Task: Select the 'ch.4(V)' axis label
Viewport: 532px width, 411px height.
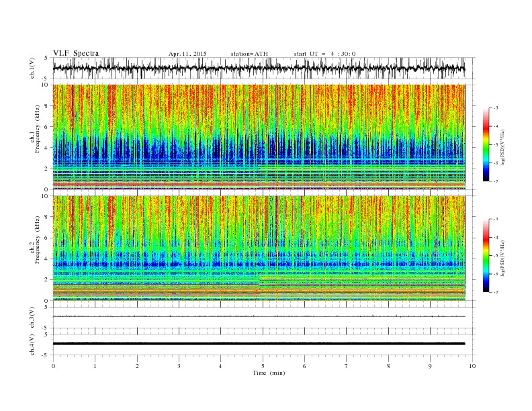Action: [x=32, y=345]
